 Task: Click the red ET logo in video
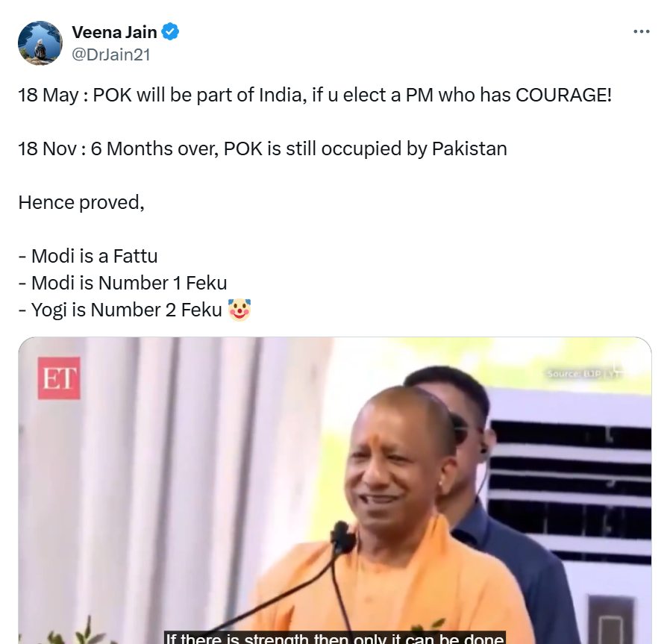pos(59,378)
